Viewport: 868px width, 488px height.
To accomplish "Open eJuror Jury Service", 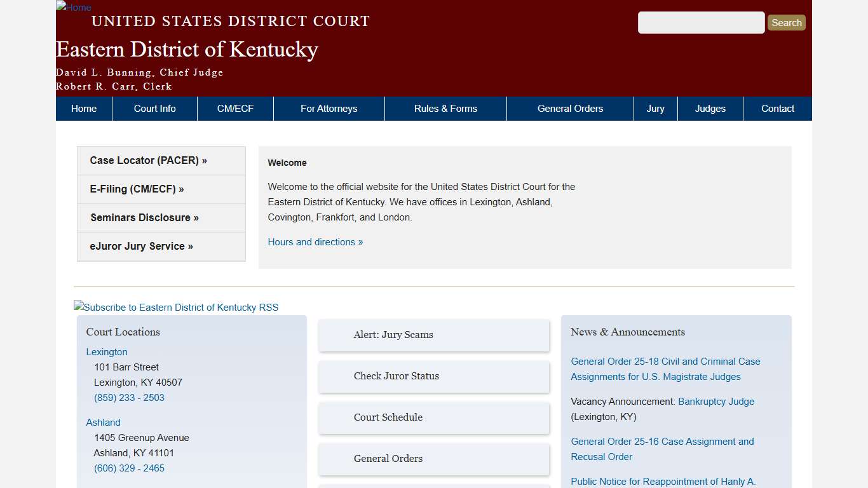I will coord(142,246).
